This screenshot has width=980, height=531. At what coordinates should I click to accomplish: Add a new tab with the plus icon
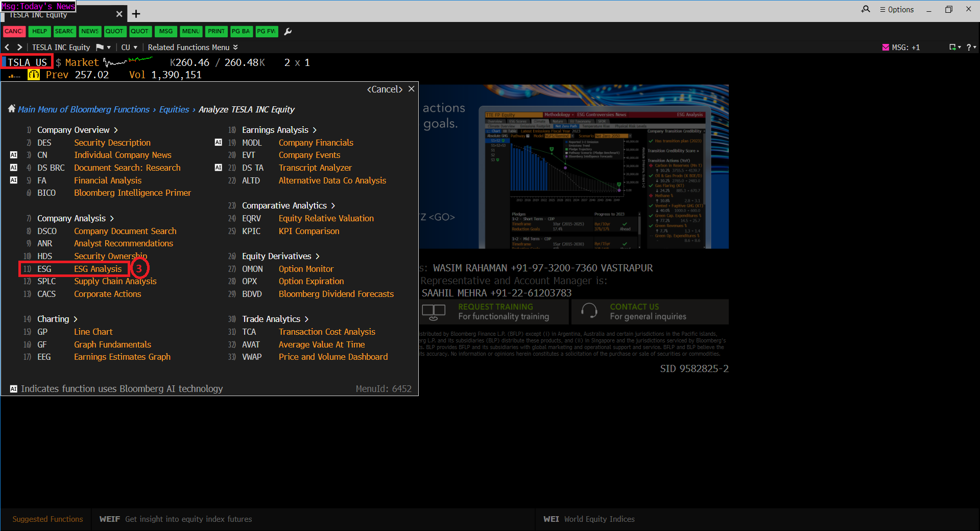pyautogui.click(x=136, y=14)
